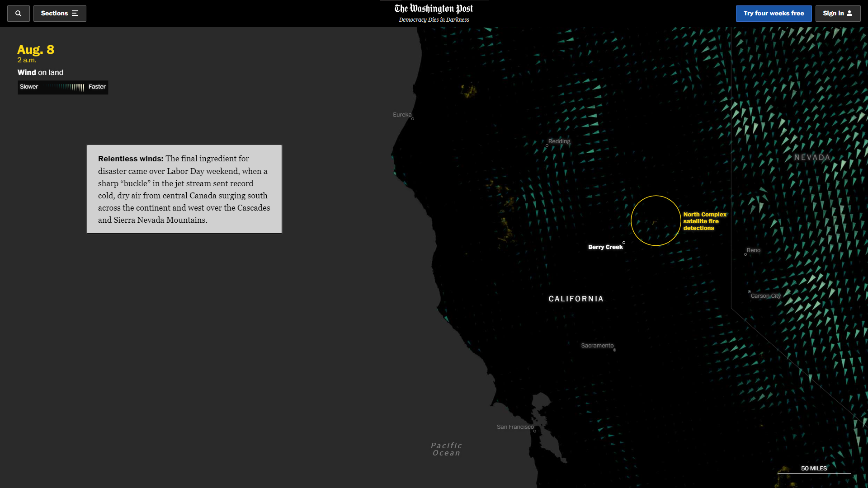
Task: Click the Sacramento city marker
Action: pos(614,350)
